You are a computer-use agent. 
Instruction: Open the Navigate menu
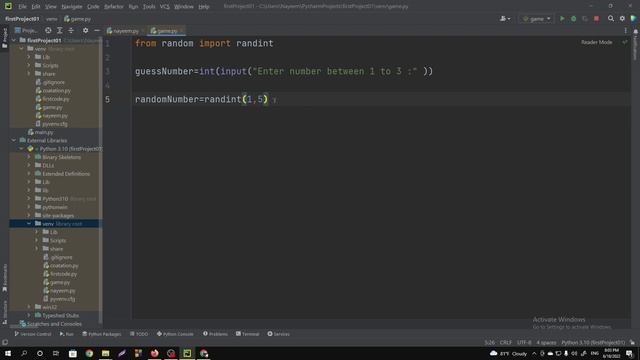[71, 7]
